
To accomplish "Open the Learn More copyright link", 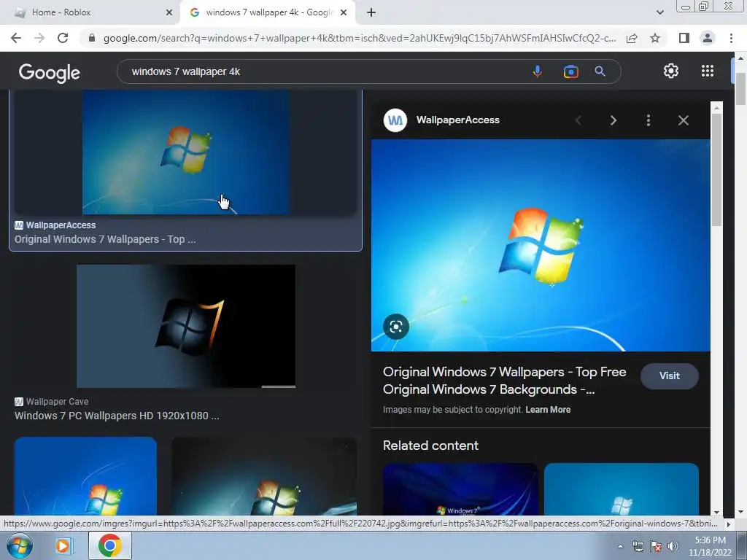I will [x=548, y=410].
